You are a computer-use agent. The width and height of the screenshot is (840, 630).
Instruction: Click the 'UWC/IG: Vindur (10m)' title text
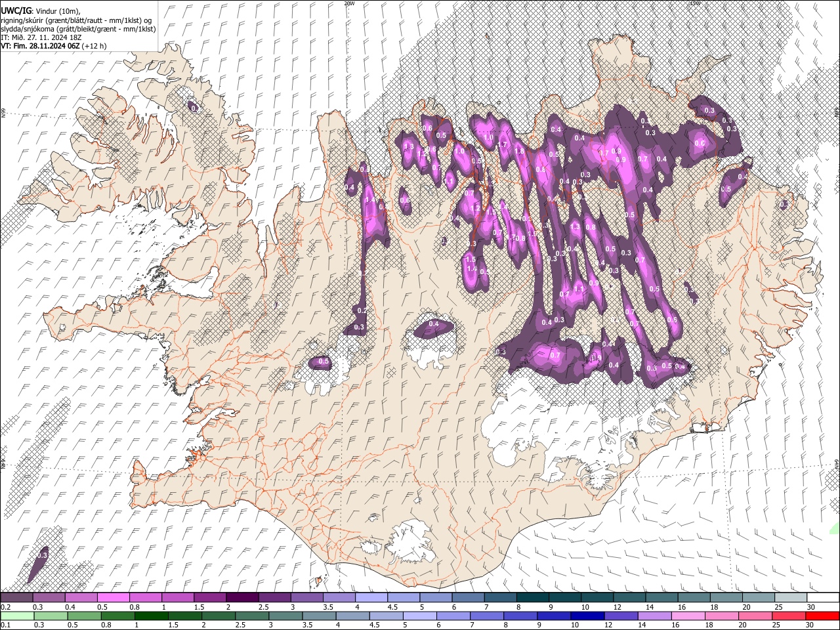pyautogui.click(x=40, y=11)
